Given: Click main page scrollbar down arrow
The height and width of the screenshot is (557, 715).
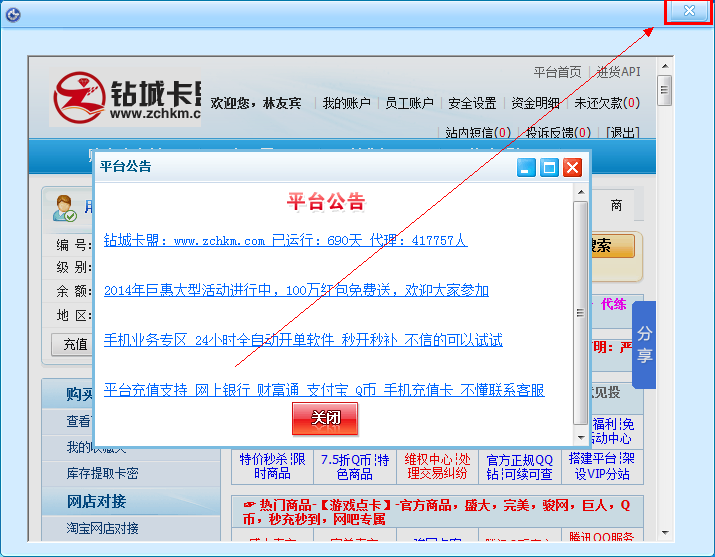Looking at the screenshot, I should (665, 533).
